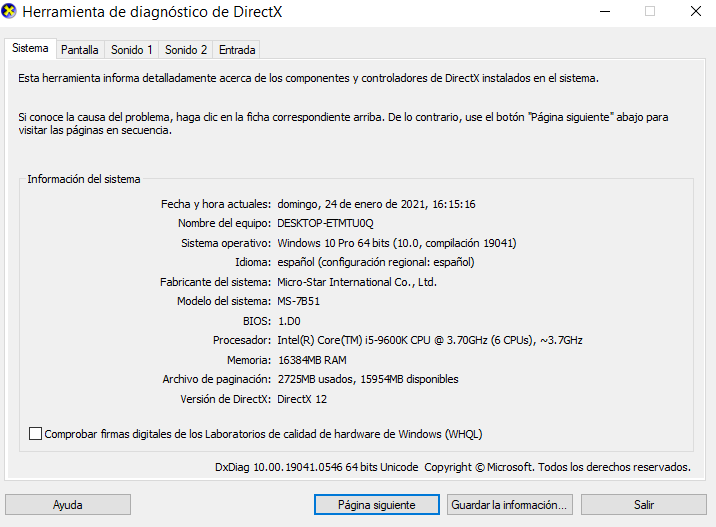Click the Salir button
Image resolution: width=716 pixels, height=527 pixels.
coord(644,505)
